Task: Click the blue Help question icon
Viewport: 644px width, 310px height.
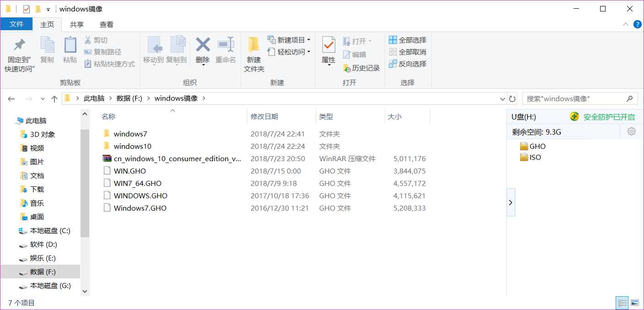Action: 637,24
